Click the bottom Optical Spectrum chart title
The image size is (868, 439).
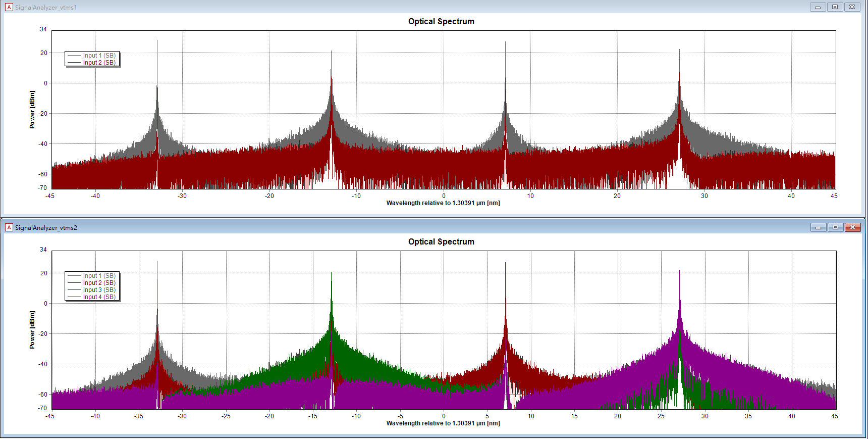point(441,241)
